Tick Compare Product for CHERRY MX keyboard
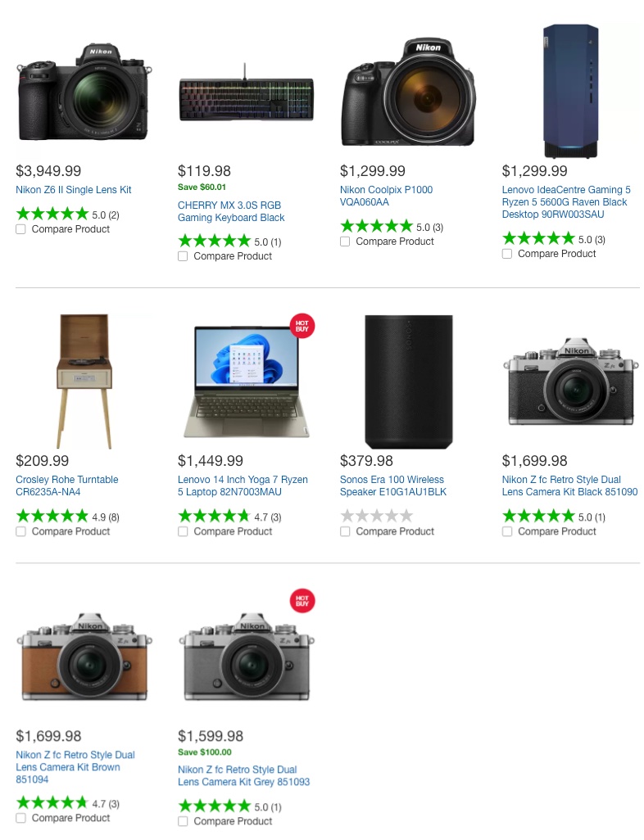 pos(184,256)
